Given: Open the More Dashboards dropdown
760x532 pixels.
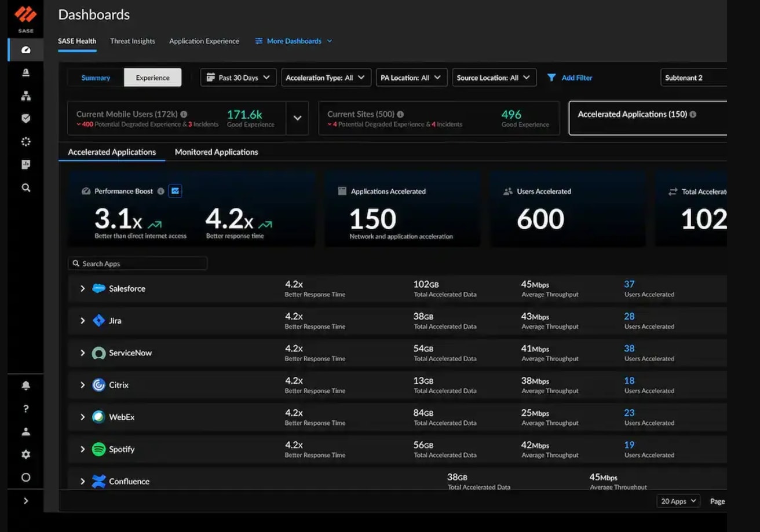Looking at the screenshot, I should 294,41.
